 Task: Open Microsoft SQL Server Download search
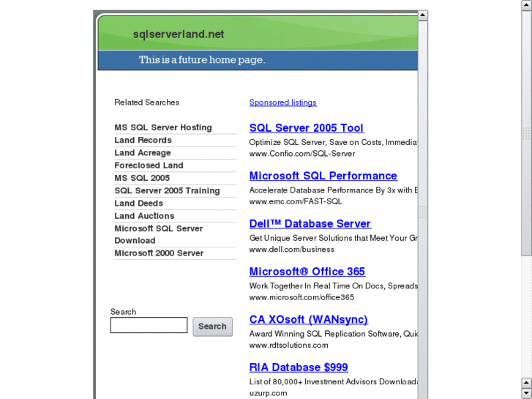(x=159, y=234)
